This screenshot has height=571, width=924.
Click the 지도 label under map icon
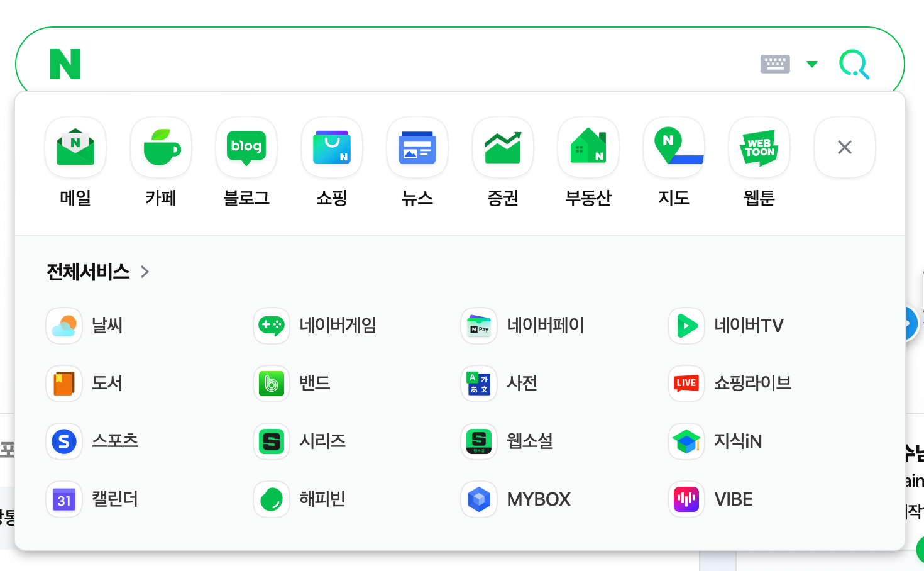pos(674,198)
